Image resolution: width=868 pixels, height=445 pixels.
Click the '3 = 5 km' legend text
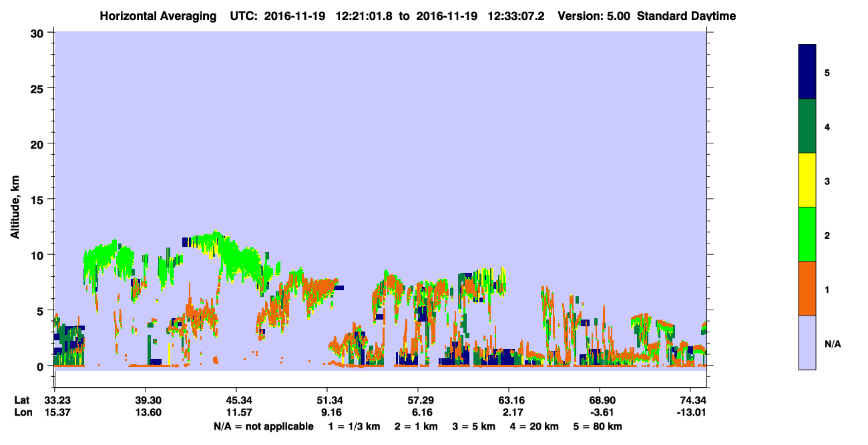coord(474,426)
